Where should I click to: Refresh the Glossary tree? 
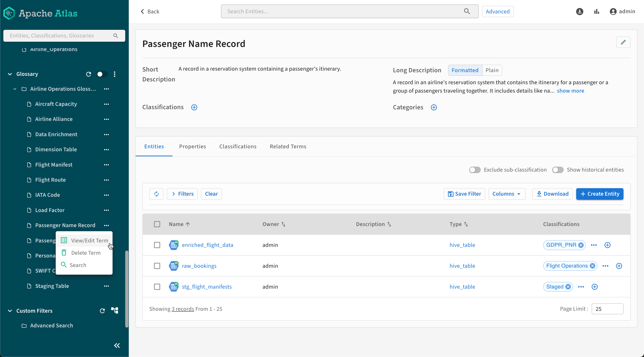coord(89,74)
